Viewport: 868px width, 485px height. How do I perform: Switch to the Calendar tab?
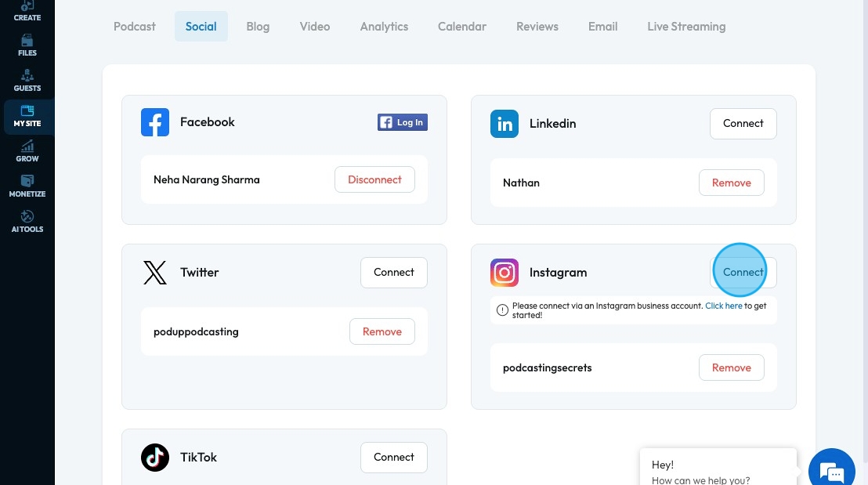tap(462, 27)
